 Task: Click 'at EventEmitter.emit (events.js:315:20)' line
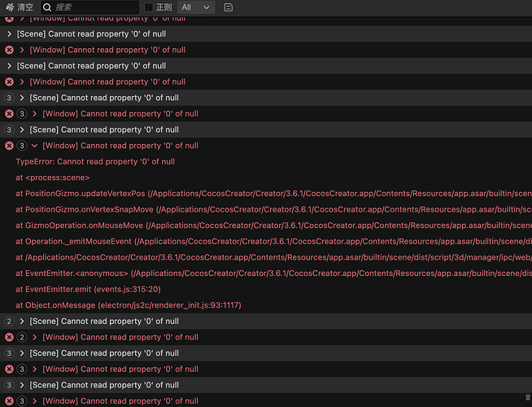click(x=88, y=289)
